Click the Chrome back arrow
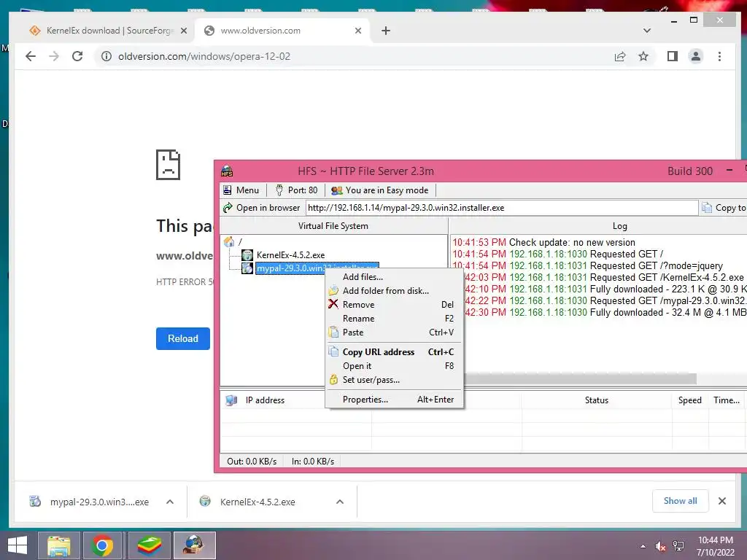The image size is (747, 560). [x=31, y=56]
